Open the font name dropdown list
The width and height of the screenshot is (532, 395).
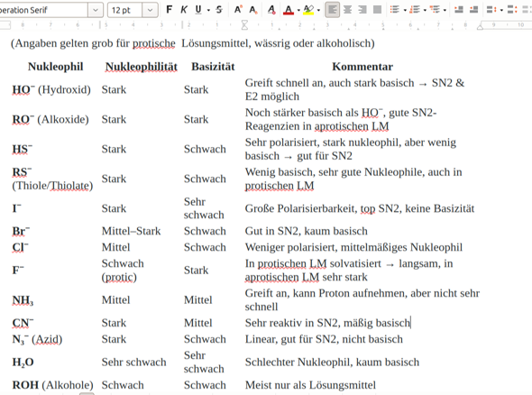(x=96, y=10)
